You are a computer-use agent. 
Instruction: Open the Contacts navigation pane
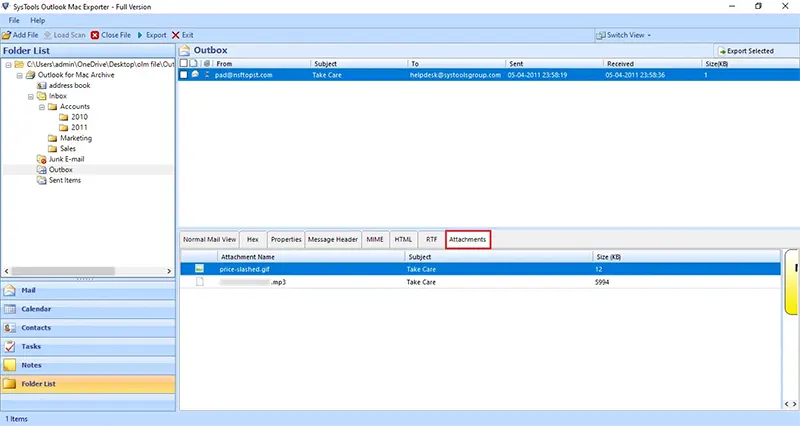point(88,328)
